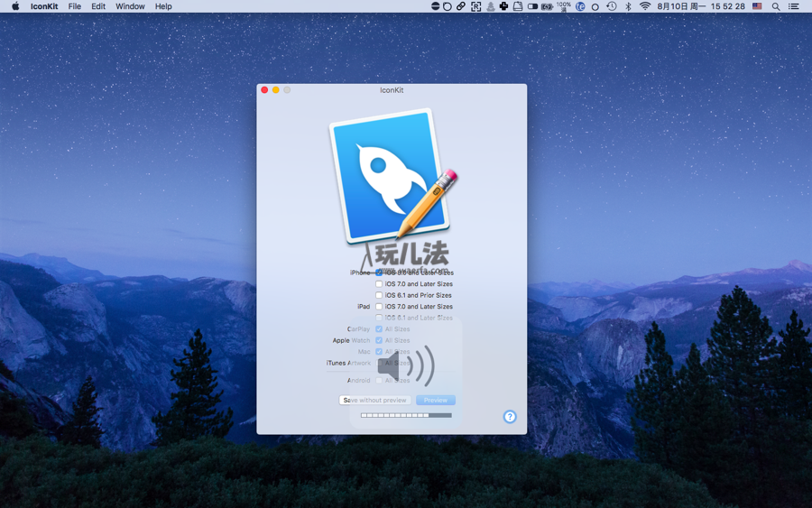
Task: Minimize IconKit window with yellow button
Action: tap(276, 90)
